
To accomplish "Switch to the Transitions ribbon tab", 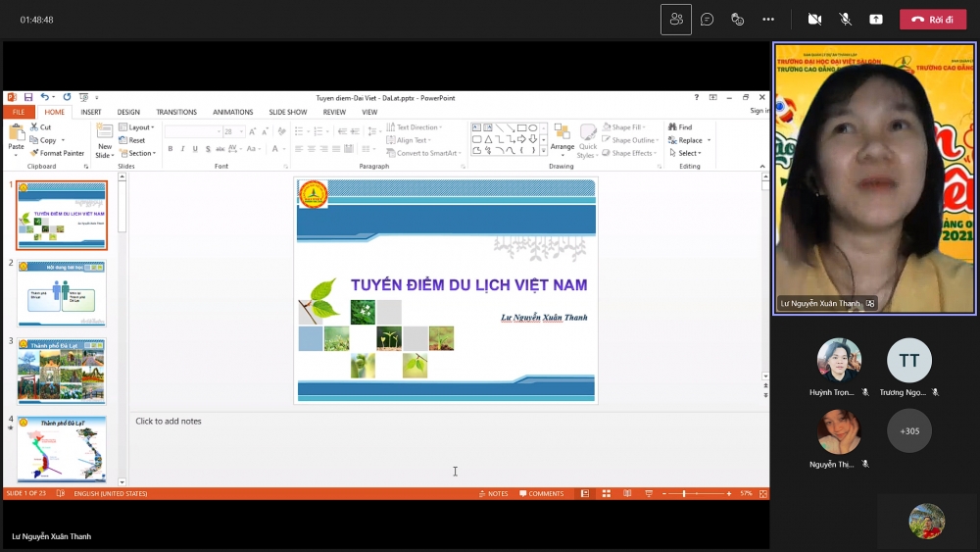I will coord(176,112).
